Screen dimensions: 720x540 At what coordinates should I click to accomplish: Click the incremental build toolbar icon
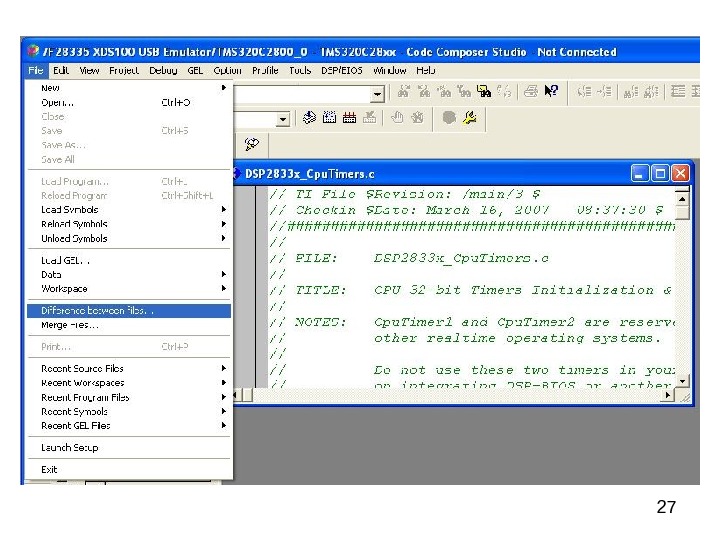pyautogui.click(x=329, y=118)
